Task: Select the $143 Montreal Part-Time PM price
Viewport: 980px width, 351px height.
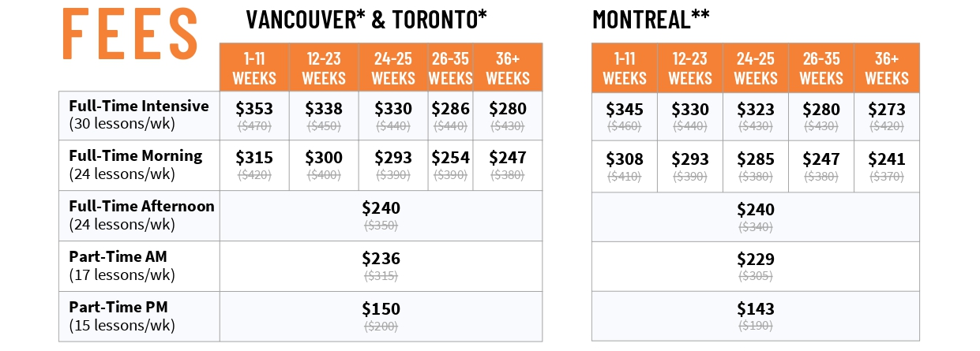Action: pyautogui.click(x=756, y=309)
